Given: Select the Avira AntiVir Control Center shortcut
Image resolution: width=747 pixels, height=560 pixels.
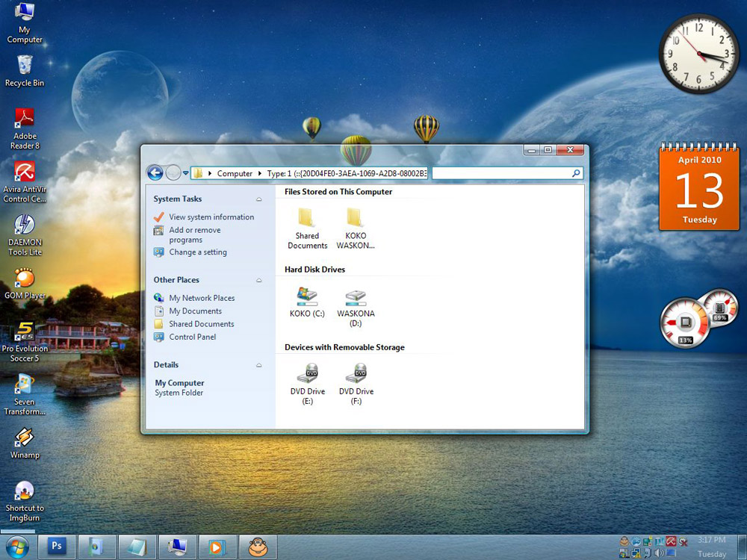Looking at the screenshot, I should (25, 182).
